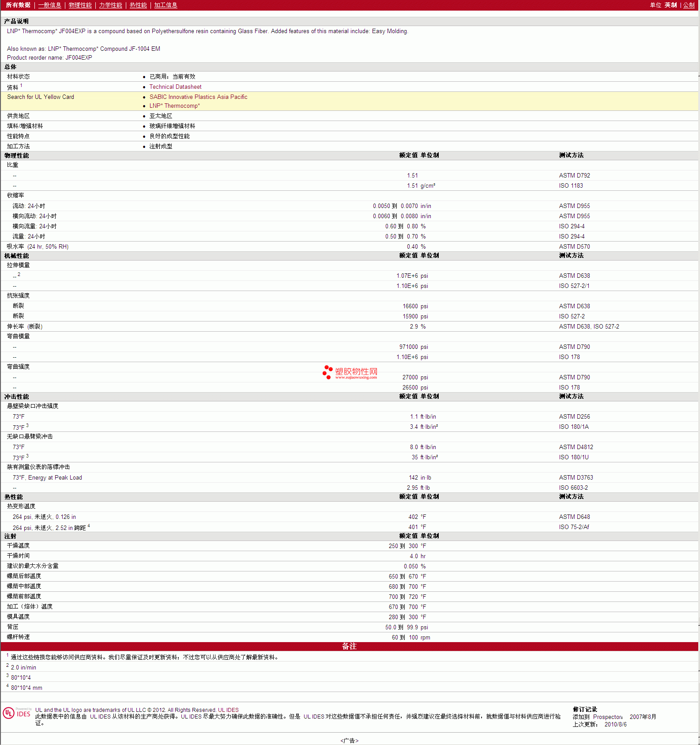Image resolution: width=700 pixels, height=745 pixels.
Task: Click the 备注 section header
Action: pyautogui.click(x=349, y=647)
